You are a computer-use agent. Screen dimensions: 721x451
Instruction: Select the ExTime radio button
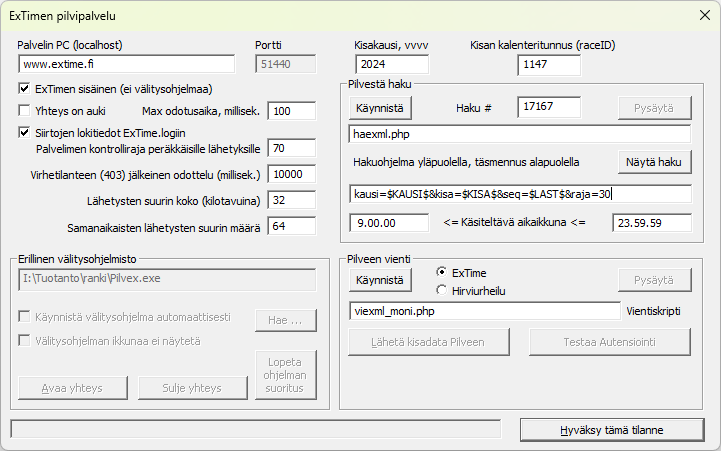(x=442, y=272)
